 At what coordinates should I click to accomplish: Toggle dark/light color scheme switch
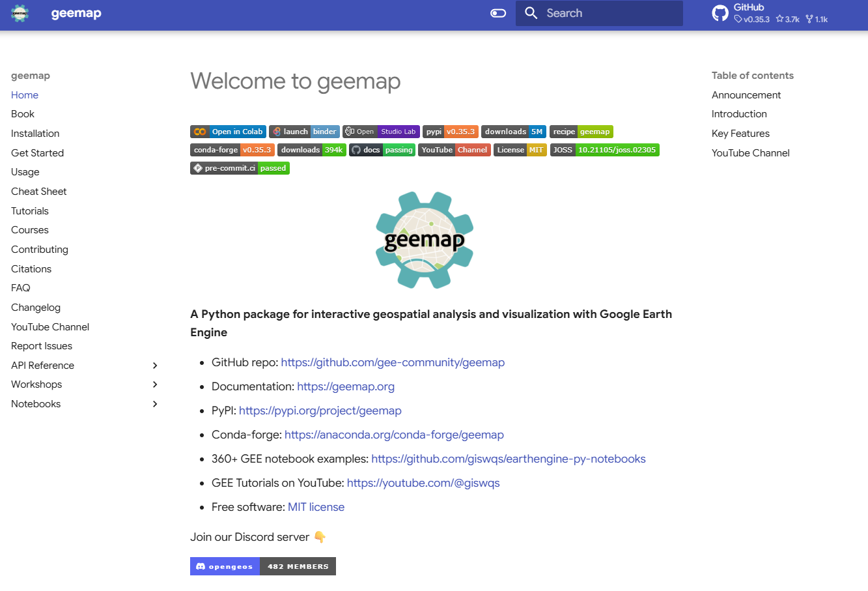pos(498,13)
